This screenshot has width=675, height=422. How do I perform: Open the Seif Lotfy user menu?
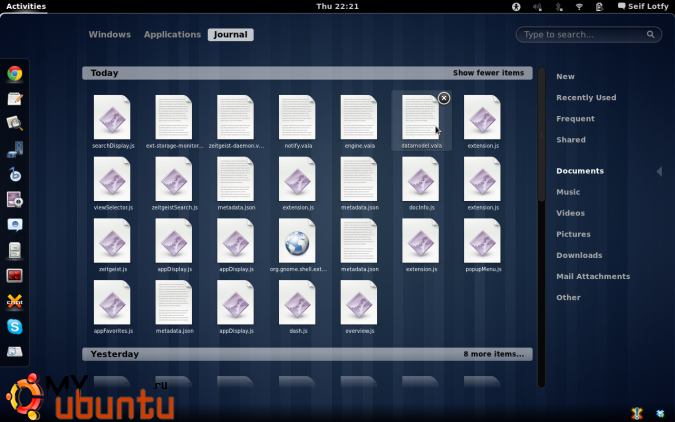pyautogui.click(x=643, y=6)
